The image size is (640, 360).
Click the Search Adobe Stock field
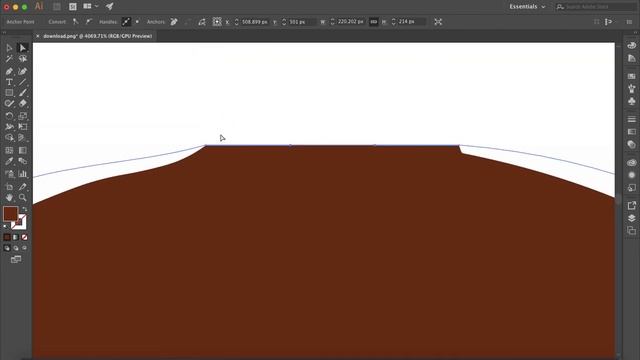coord(597,7)
